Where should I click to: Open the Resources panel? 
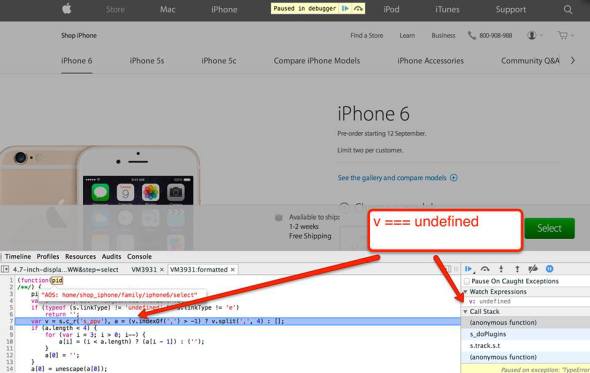click(81, 256)
